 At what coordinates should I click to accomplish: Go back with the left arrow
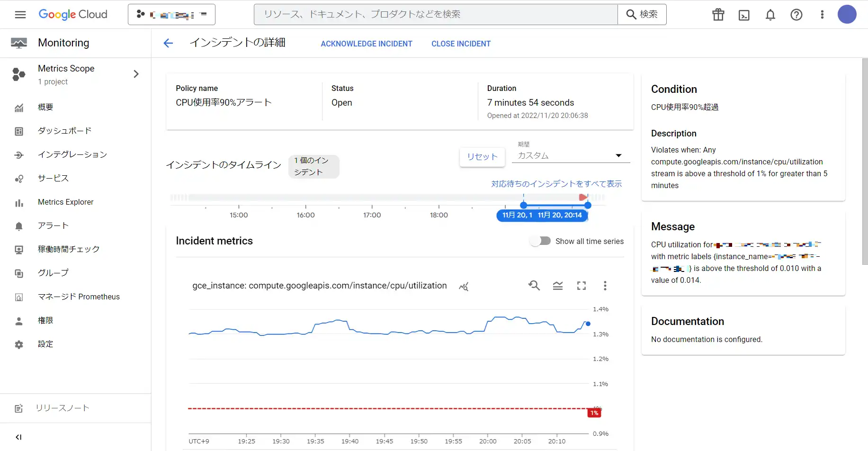(x=168, y=43)
